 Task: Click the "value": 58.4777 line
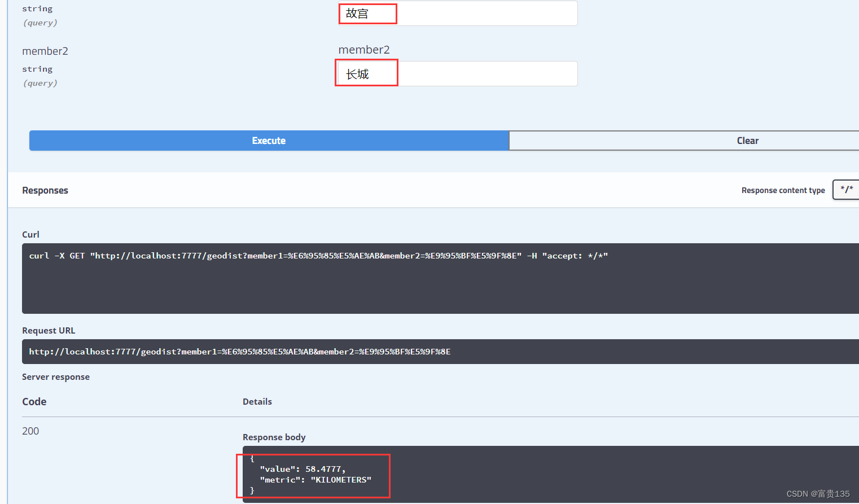coord(303,469)
